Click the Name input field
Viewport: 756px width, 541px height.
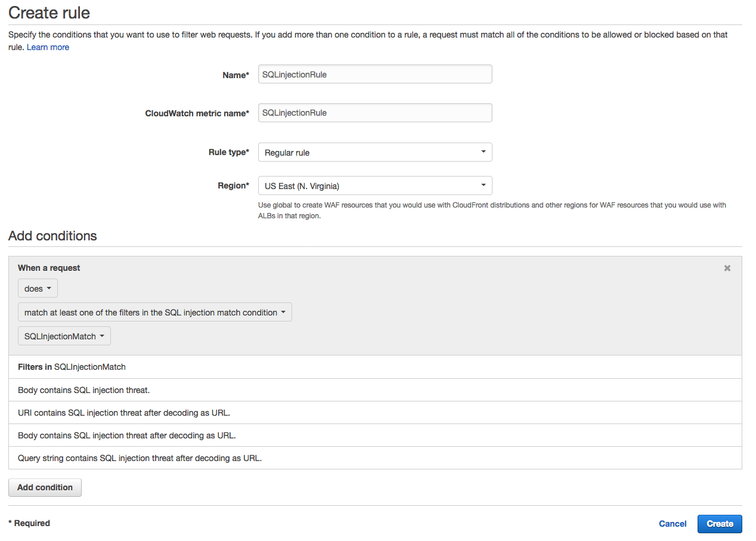tap(375, 75)
